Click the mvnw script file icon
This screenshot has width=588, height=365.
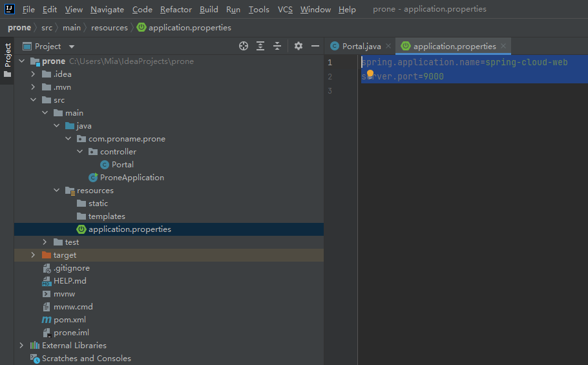(46, 294)
